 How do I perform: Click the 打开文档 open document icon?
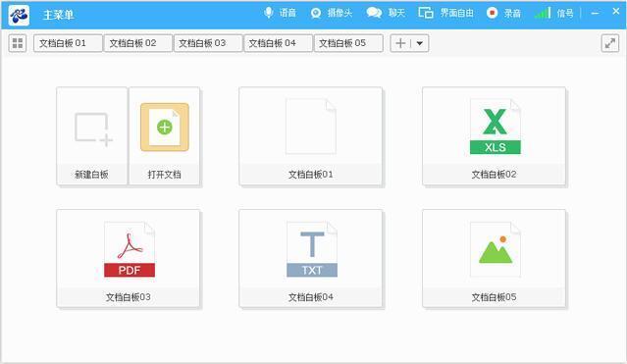(x=164, y=128)
